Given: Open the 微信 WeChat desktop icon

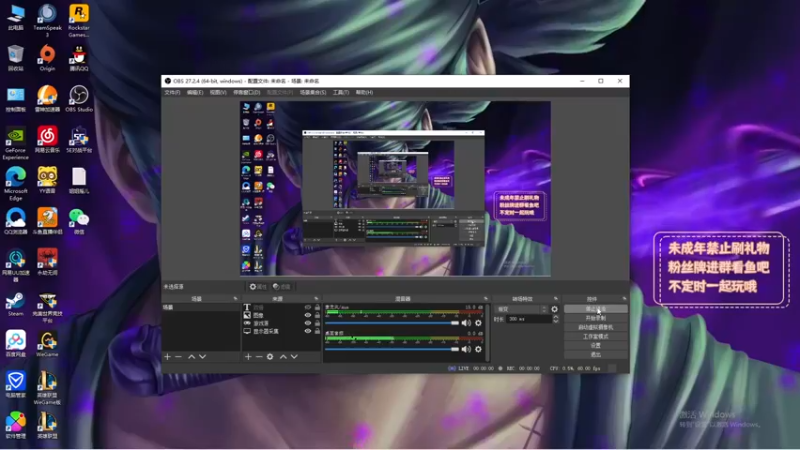Looking at the screenshot, I should coord(79,221).
